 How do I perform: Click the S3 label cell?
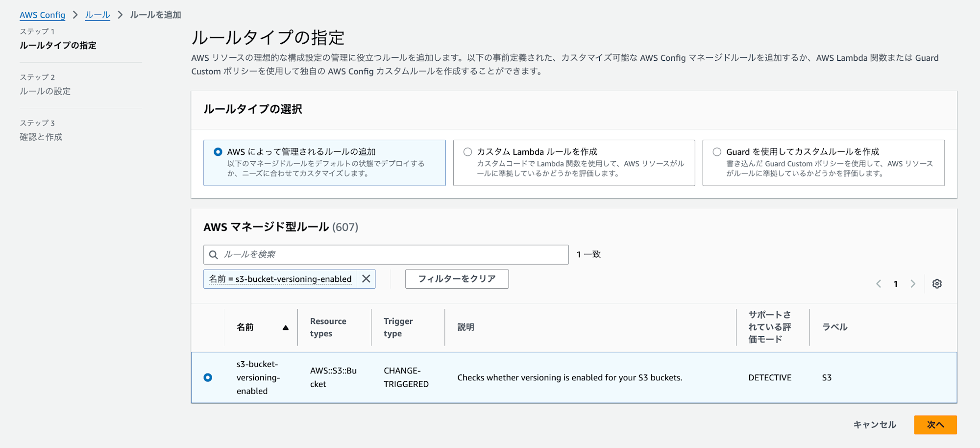point(827,377)
